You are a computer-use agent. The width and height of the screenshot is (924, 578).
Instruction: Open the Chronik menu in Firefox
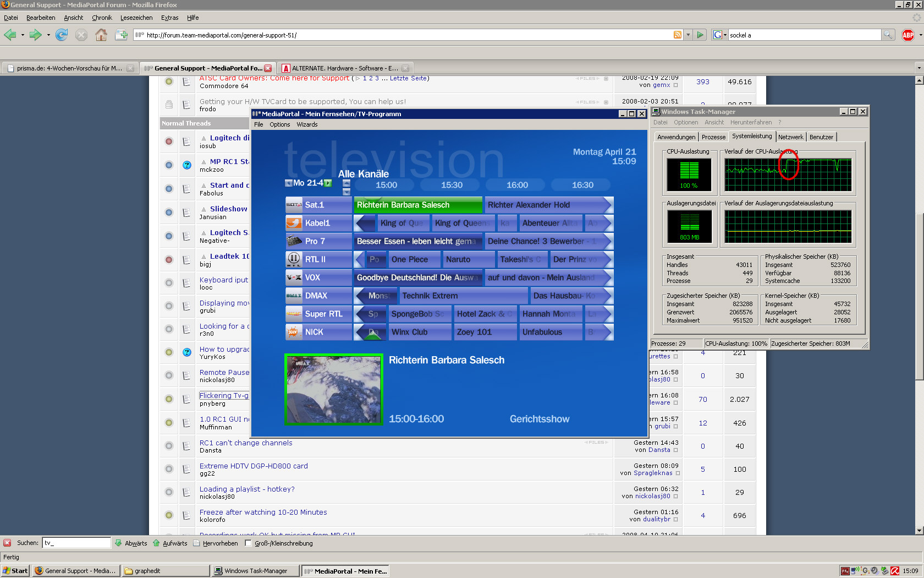(102, 18)
